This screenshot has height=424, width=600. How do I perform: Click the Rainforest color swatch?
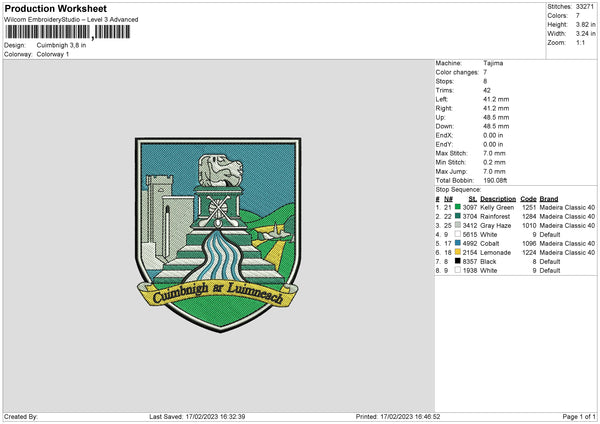point(458,216)
